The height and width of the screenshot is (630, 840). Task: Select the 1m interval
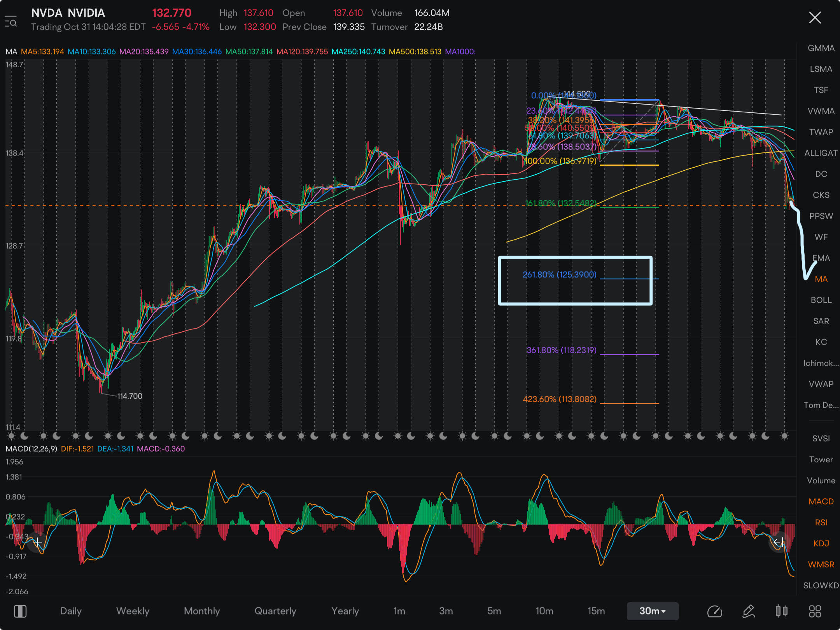coord(399,611)
